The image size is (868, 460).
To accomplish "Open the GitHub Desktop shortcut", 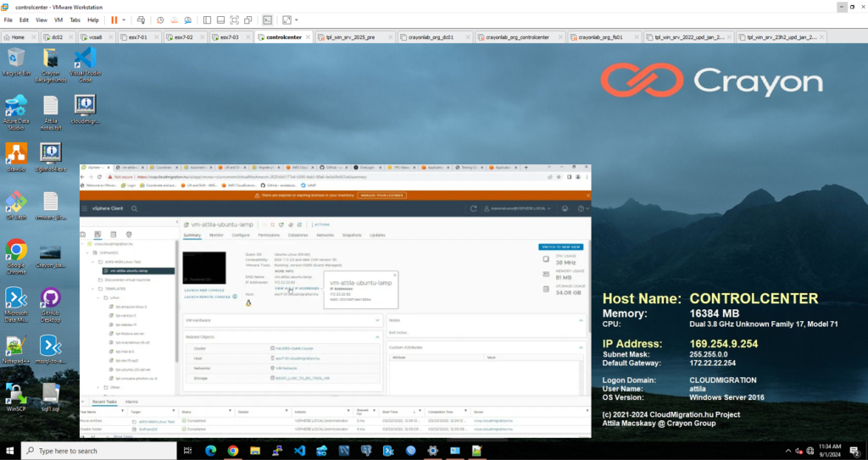I will 50,302.
